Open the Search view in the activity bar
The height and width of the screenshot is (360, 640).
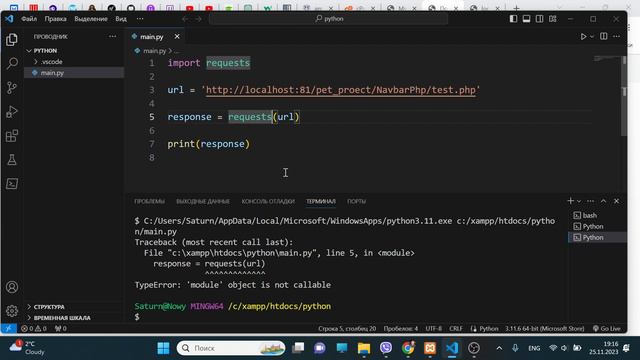12,63
